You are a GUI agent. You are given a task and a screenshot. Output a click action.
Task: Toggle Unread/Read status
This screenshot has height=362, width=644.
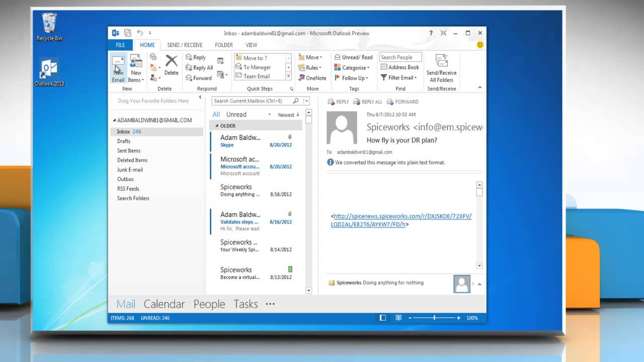click(353, 57)
